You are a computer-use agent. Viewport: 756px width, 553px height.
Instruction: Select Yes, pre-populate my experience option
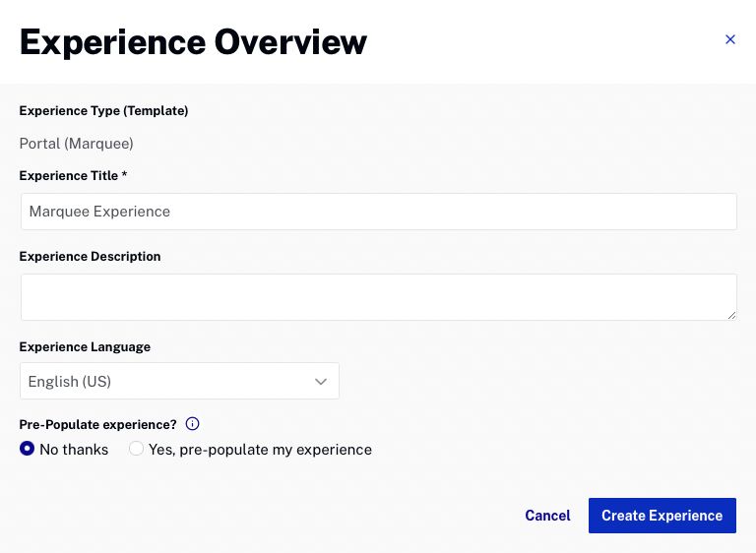[136, 449]
